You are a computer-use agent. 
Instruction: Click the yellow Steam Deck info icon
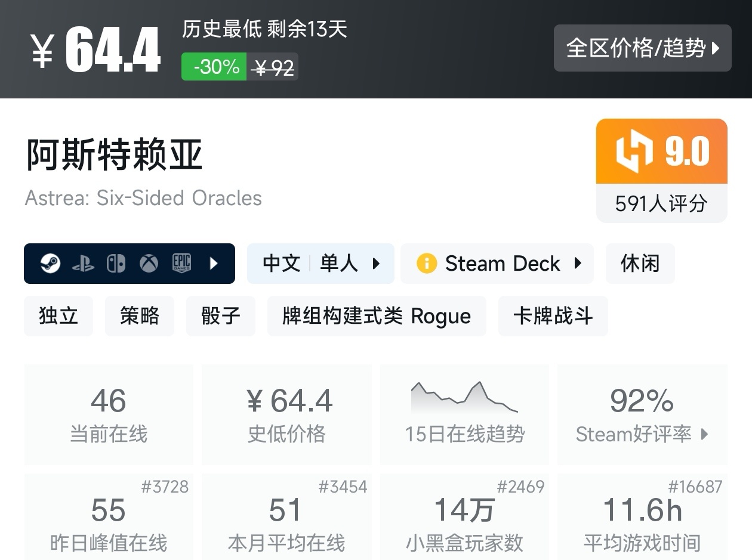(x=427, y=263)
